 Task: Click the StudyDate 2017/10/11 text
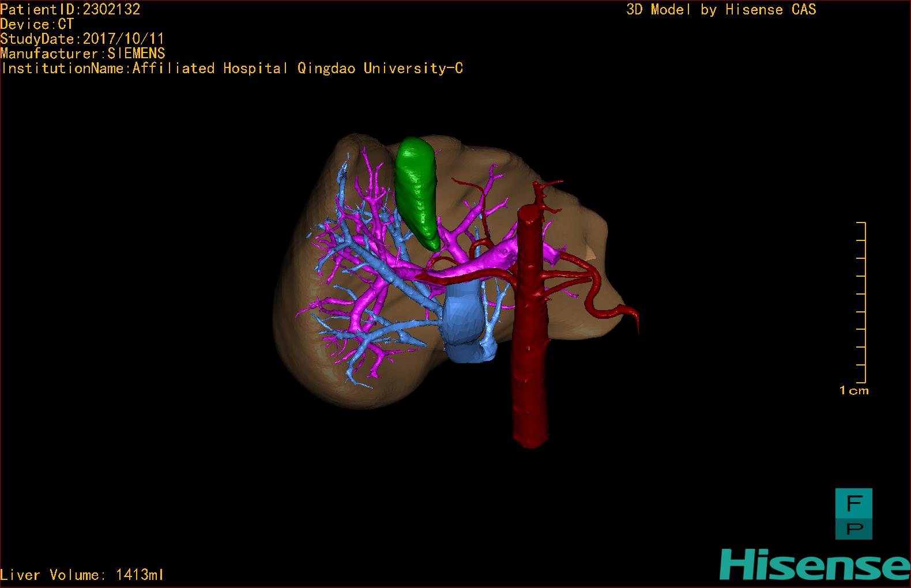82,39
